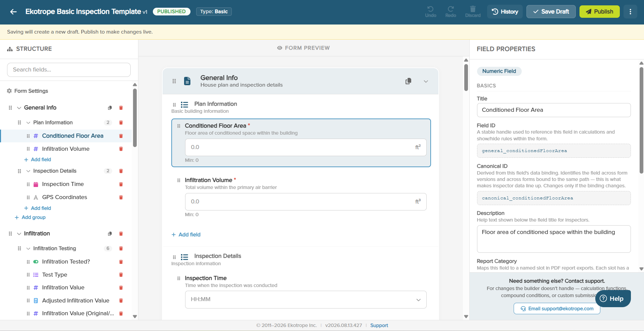Click Add group in structure tree

click(x=30, y=218)
